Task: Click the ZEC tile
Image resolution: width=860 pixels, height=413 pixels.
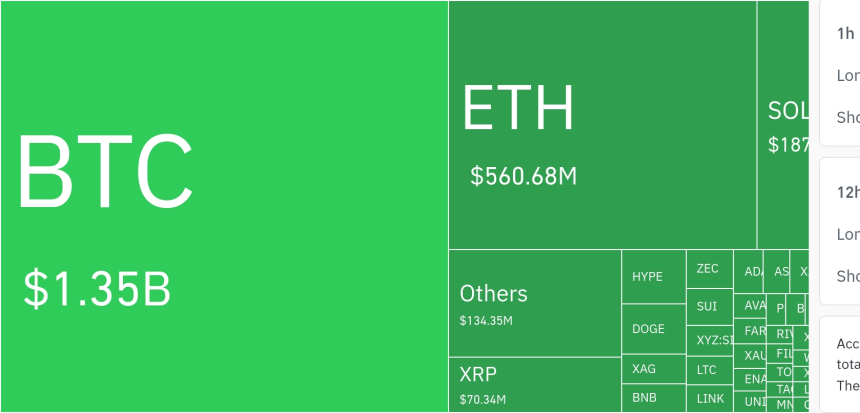Action: 709,269
